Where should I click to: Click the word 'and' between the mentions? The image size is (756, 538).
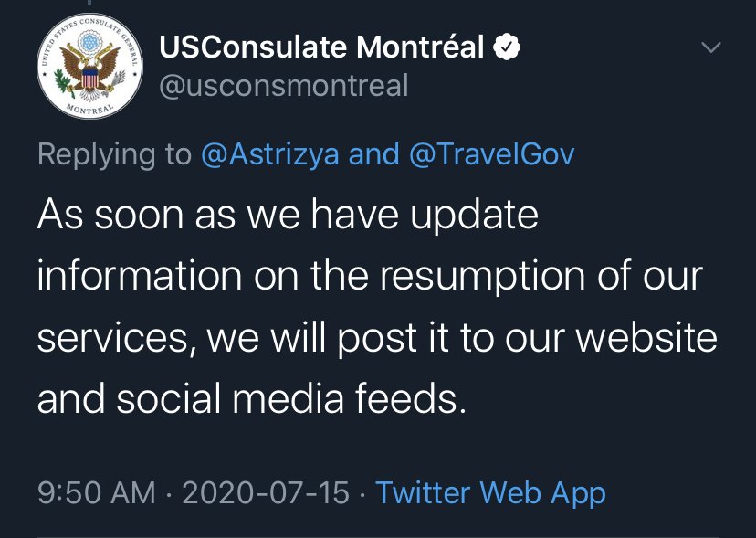(374, 153)
